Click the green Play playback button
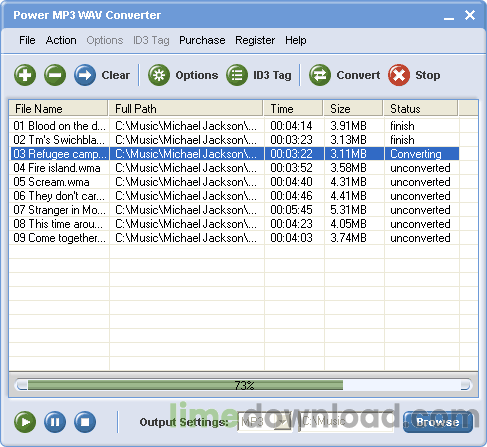Viewport: 487px width, 447px height. (25, 422)
